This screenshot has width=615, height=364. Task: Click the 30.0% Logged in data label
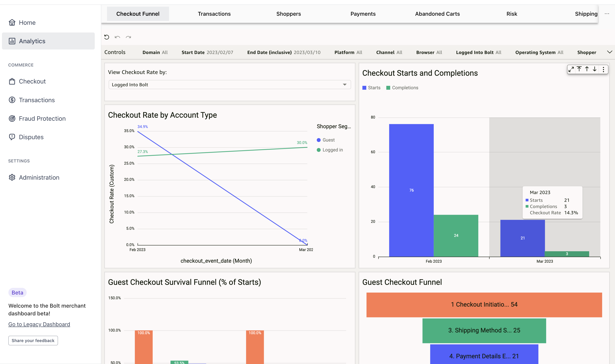(x=302, y=142)
